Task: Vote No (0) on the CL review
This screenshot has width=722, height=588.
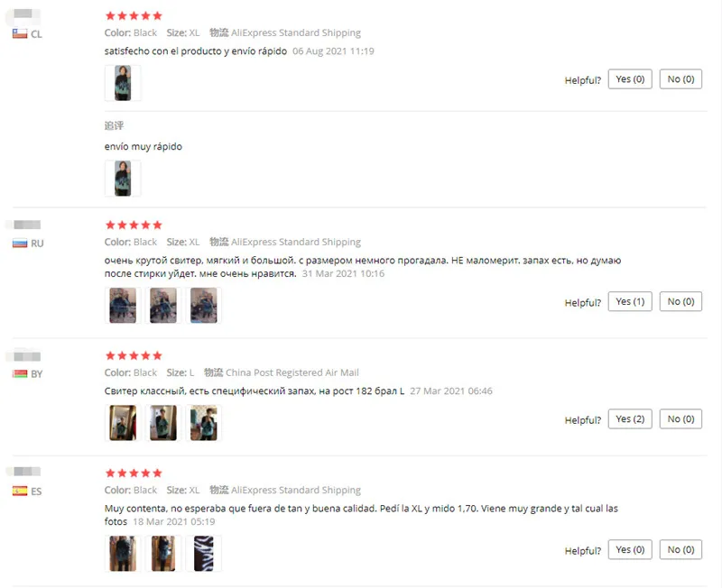Action: point(680,79)
